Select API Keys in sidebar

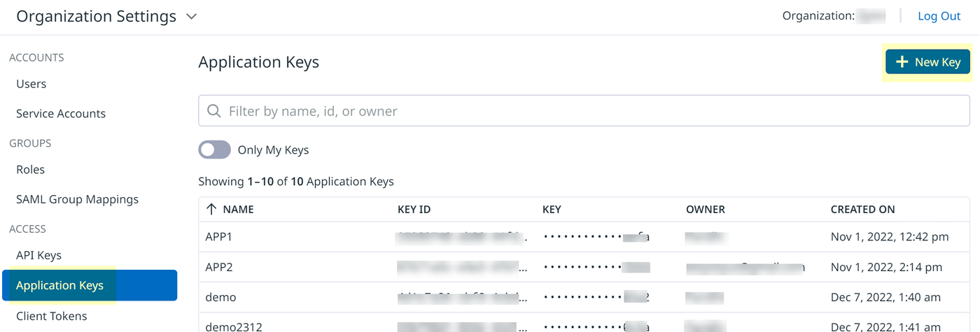click(x=39, y=255)
